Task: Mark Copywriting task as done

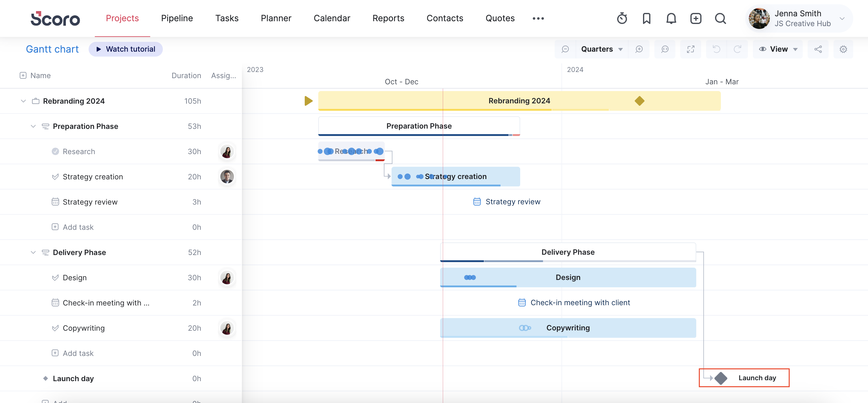Action: pos(55,328)
